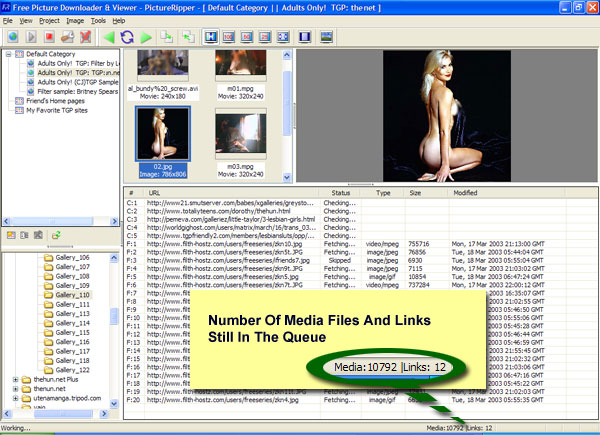Click the star favorites icon in folder toolbar

tap(11, 235)
